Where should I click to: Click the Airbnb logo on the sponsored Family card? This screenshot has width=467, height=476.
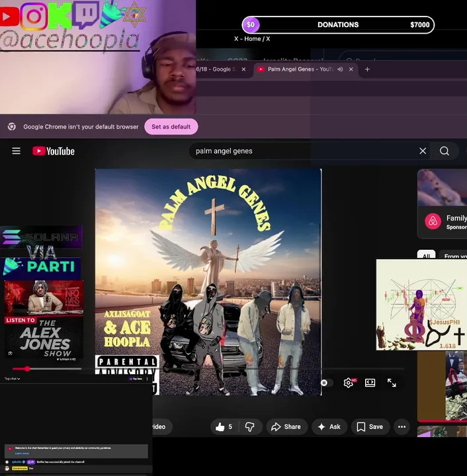coord(433,221)
